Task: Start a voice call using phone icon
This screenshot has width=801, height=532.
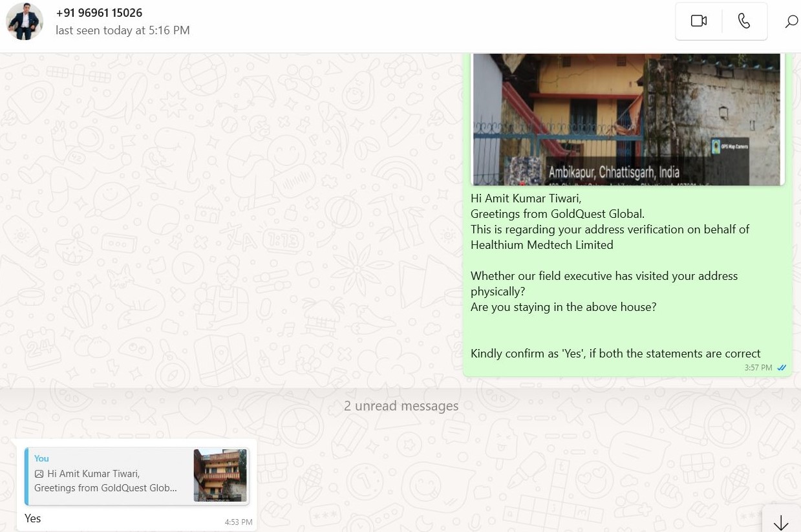Action: [x=744, y=21]
